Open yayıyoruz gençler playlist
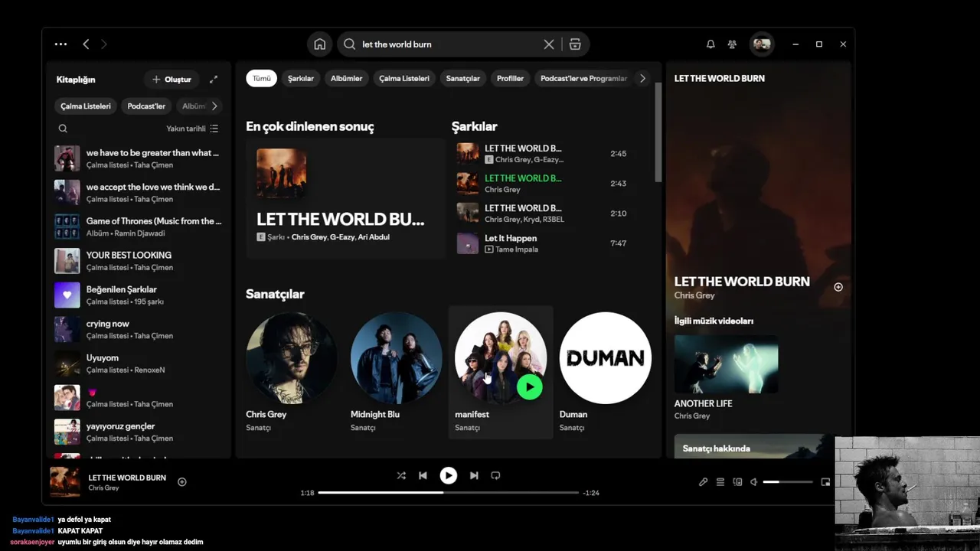980x551 pixels. point(138,432)
